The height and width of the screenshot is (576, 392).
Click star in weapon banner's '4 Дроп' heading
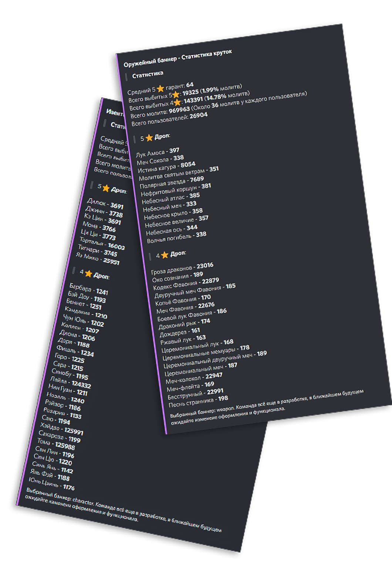(x=165, y=255)
